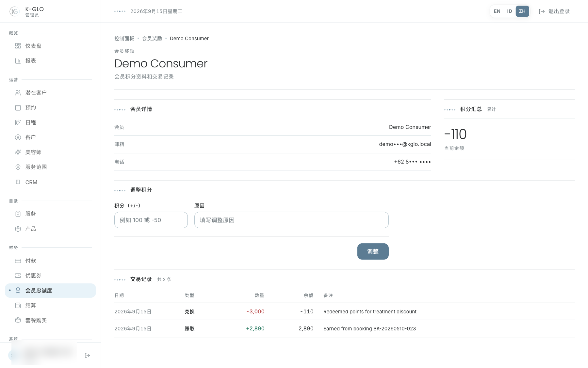Click the +2,890 earned quantity cell
Image resolution: width=588 pixels, height=368 pixels.
pos(255,329)
